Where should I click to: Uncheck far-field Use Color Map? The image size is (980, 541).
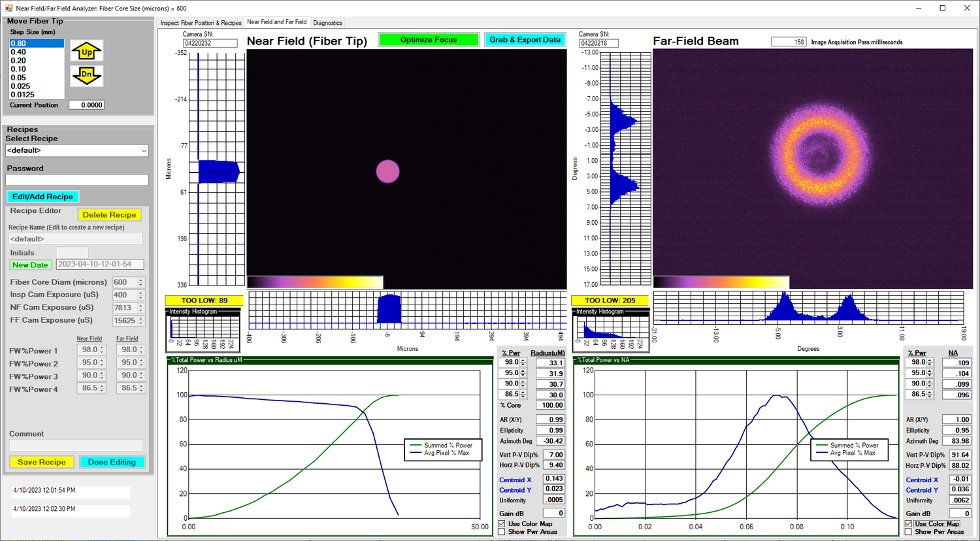909,524
